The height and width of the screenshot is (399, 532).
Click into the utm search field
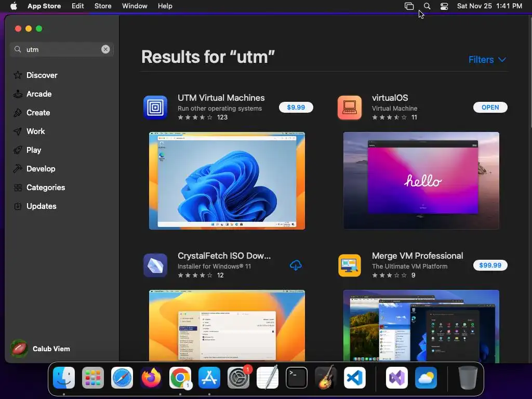click(61, 49)
